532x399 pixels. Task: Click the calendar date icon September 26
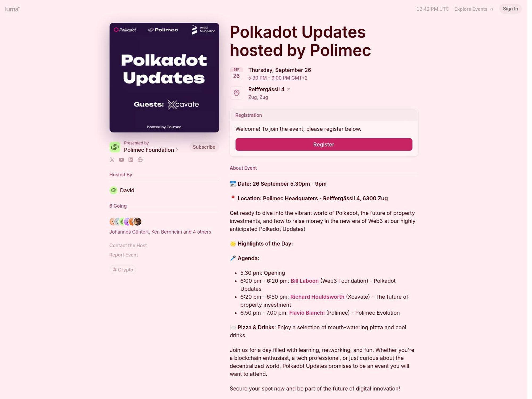[x=236, y=73]
